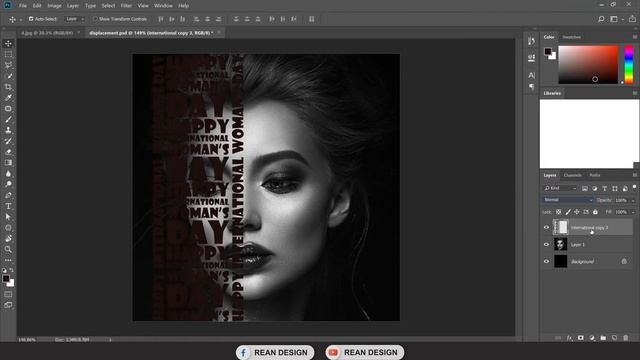Select the Blur tool
This screenshot has width=640, height=360.
8,173
